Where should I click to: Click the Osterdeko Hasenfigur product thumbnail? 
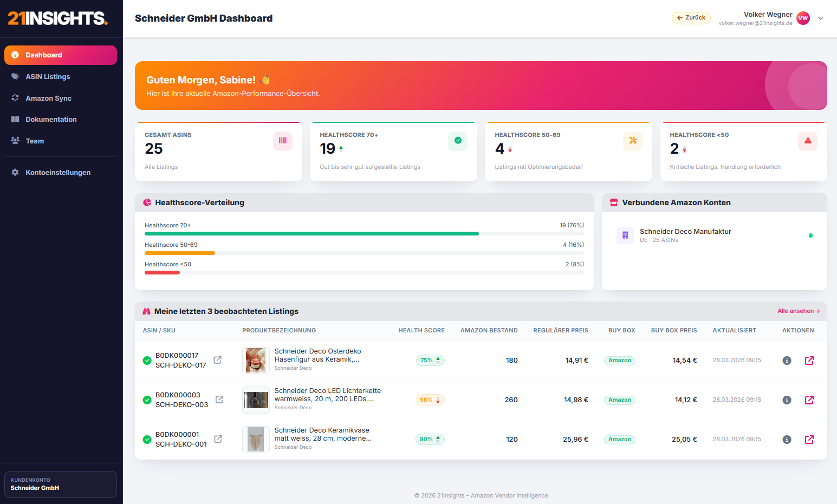point(256,361)
